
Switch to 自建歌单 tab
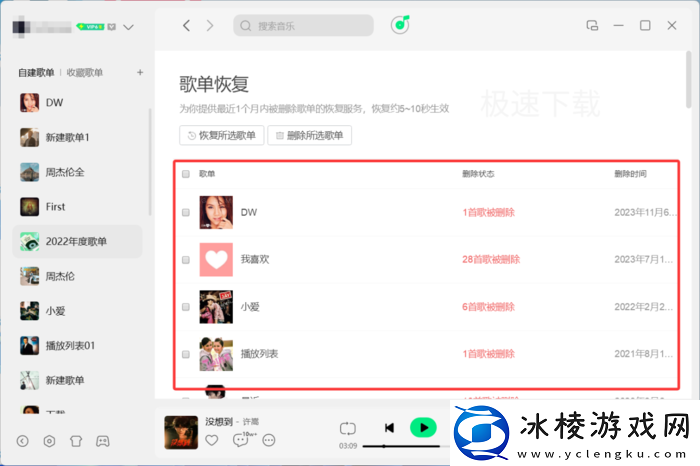click(36, 72)
